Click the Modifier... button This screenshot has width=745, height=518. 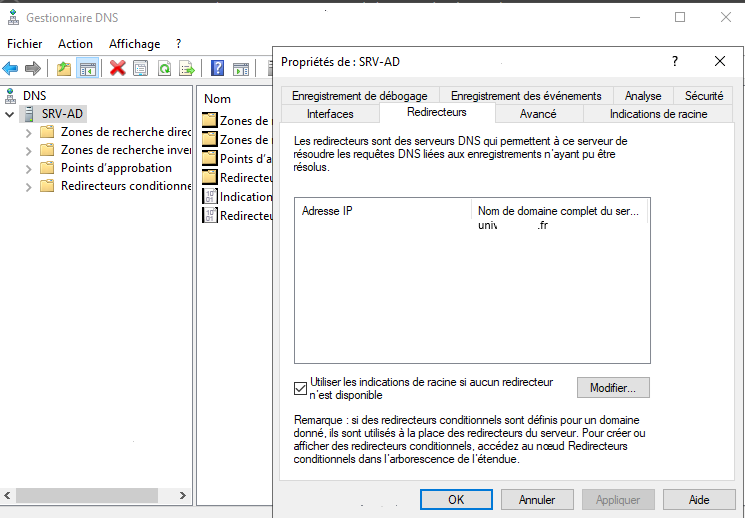pos(613,387)
